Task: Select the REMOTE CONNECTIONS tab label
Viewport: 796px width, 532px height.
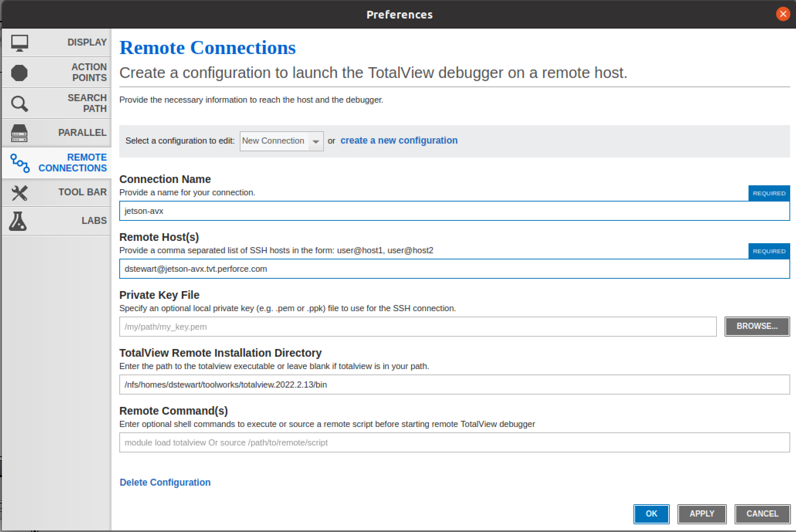Action: click(73, 163)
